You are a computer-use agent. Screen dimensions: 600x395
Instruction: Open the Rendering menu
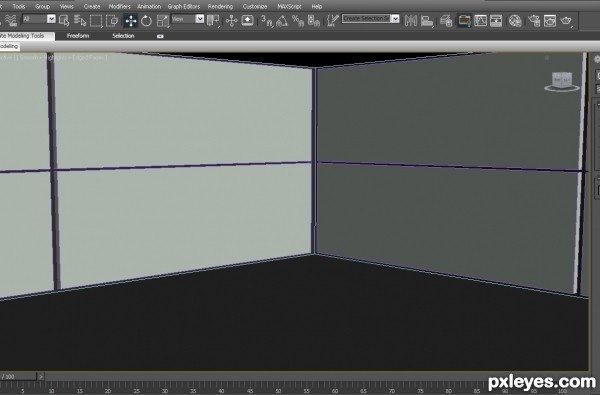[220, 7]
